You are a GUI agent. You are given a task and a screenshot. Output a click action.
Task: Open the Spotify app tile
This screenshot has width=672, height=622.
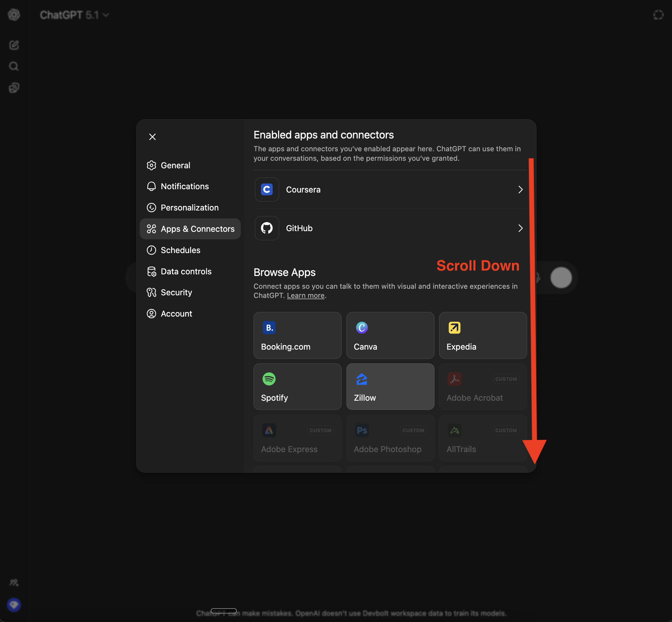tap(297, 386)
